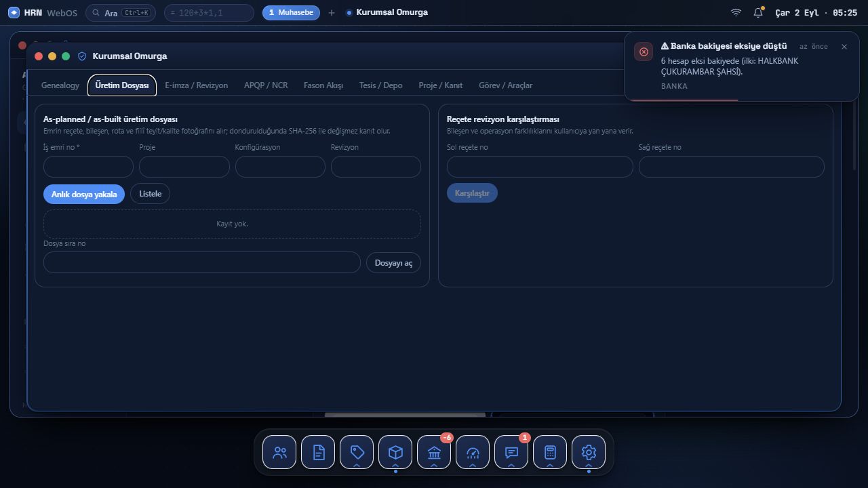Image resolution: width=868 pixels, height=488 pixels.
Task: Open the chat messages app in dock
Action: click(511, 452)
